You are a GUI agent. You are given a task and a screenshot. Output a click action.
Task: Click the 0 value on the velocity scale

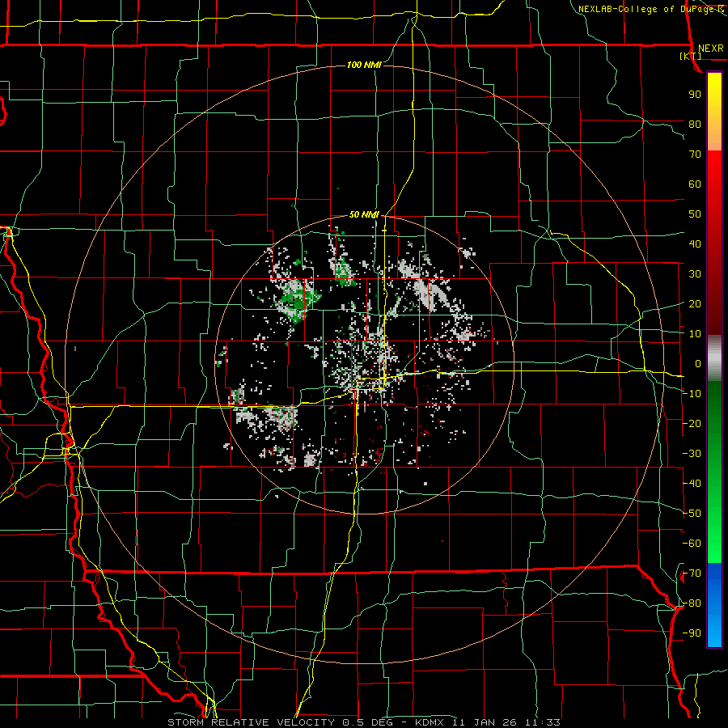coord(698,364)
